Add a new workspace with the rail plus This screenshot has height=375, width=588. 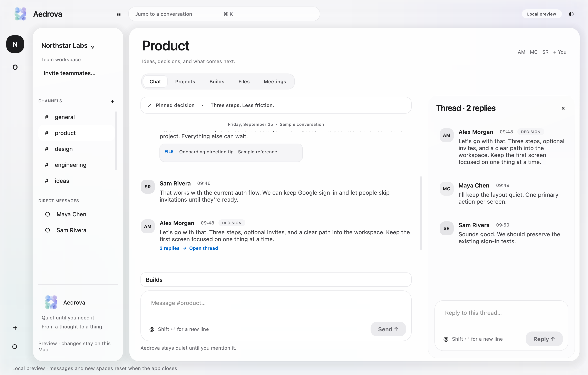[15, 328]
